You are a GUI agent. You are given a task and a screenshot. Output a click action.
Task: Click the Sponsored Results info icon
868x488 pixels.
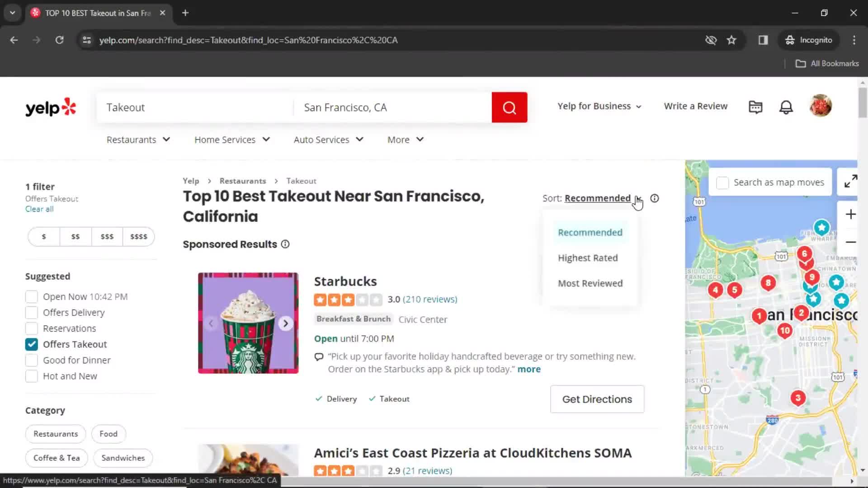point(285,244)
